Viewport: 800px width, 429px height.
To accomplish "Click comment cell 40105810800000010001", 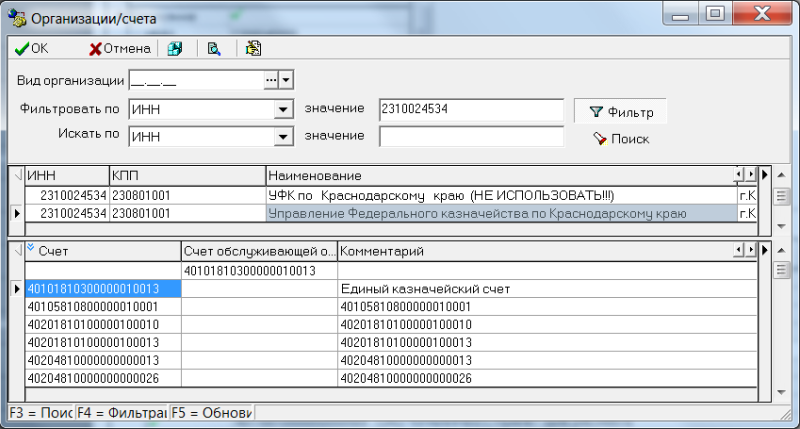I will tap(547, 307).
